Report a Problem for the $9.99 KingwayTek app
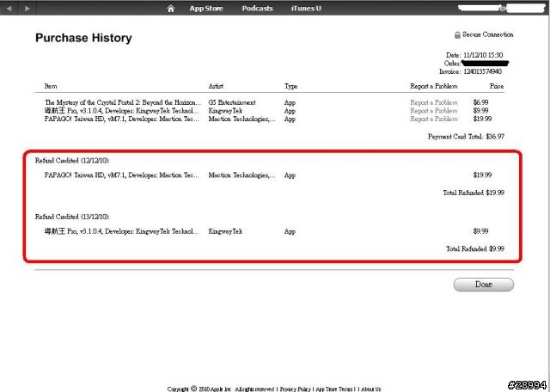The width and height of the screenshot is (550, 392). (433, 111)
